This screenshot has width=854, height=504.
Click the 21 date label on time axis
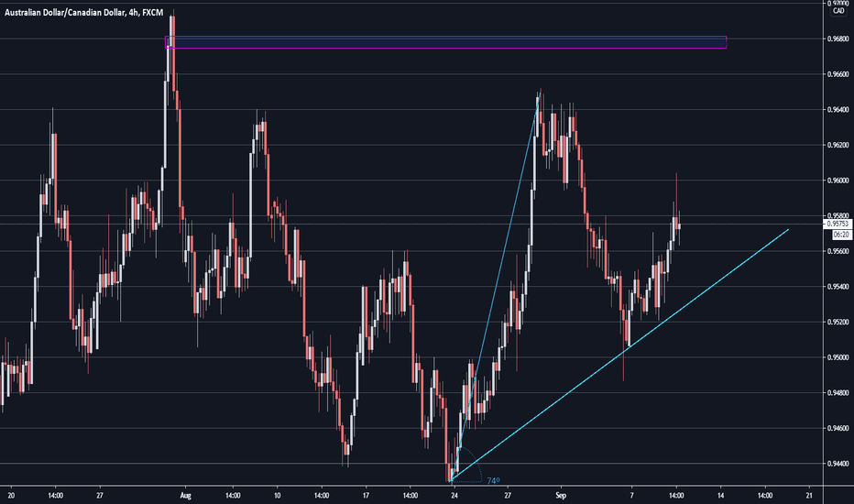tap(809, 495)
